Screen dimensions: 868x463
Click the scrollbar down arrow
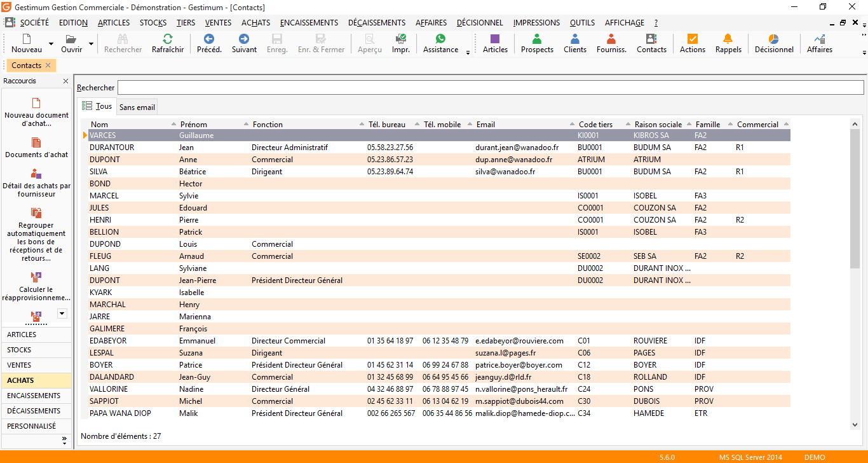coord(855,424)
